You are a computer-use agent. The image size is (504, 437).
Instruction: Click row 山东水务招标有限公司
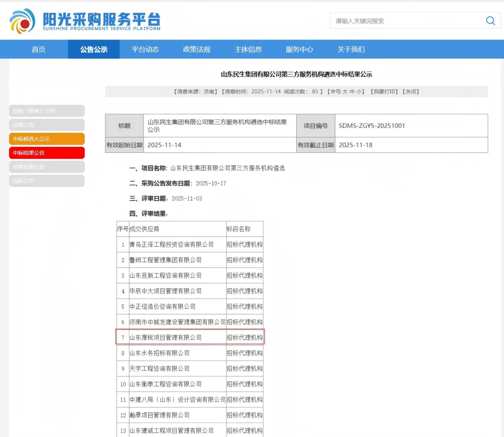(x=190, y=353)
